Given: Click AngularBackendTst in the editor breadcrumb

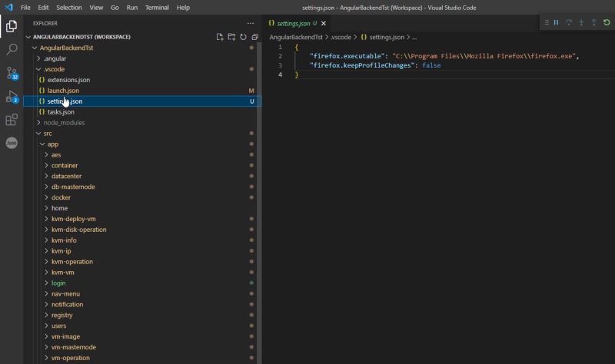Looking at the screenshot, I should click(296, 37).
